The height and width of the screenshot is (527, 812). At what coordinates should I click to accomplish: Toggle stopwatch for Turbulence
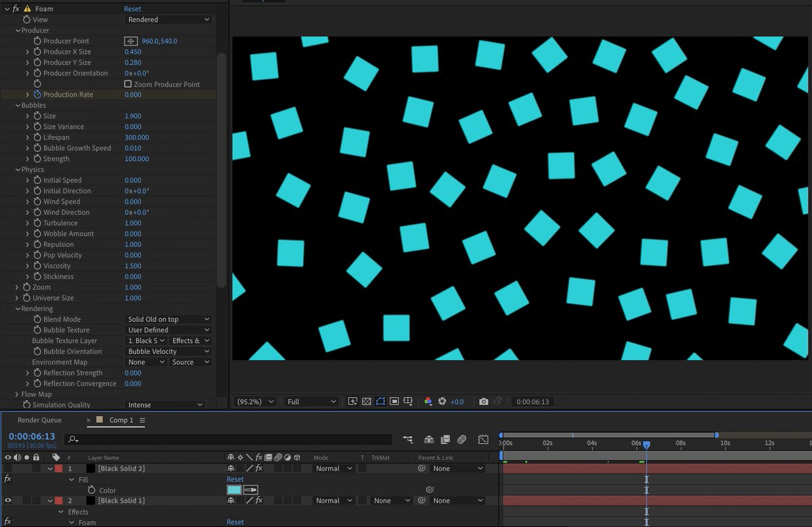click(37, 223)
